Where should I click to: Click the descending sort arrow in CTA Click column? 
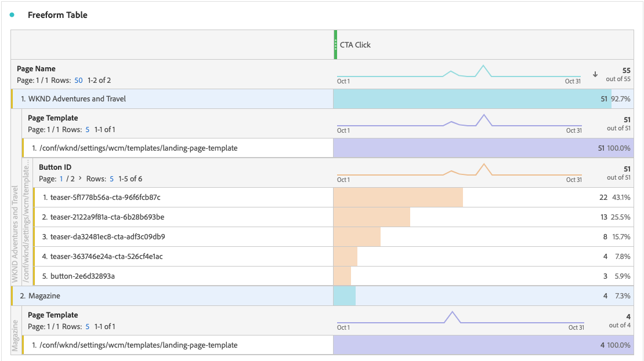(x=595, y=74)
